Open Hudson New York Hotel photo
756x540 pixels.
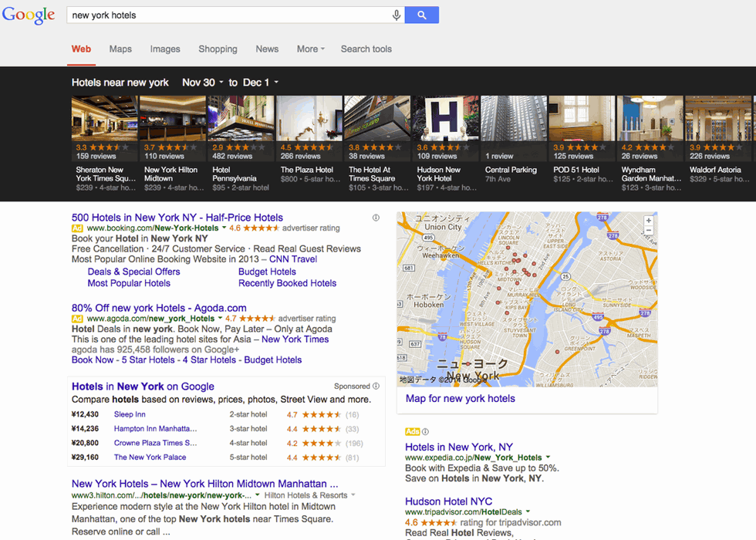pyautogui.click(x=445, y=118)
